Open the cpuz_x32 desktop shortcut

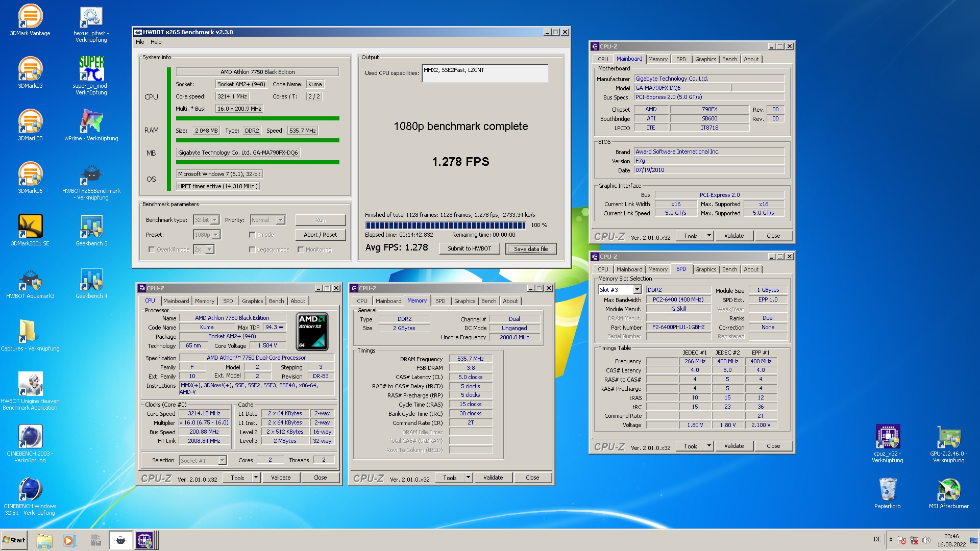pos(888,444)
